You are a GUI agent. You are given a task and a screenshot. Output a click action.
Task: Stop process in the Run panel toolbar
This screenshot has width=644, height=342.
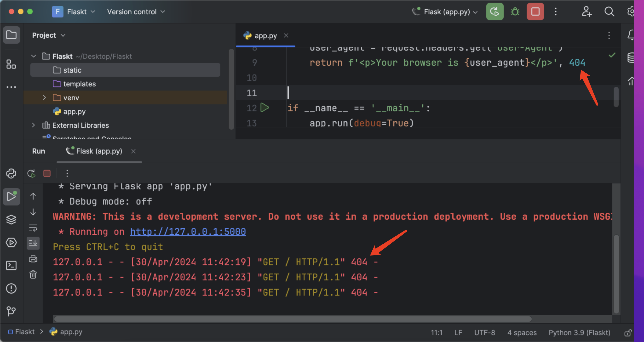[x=47, y=173]
